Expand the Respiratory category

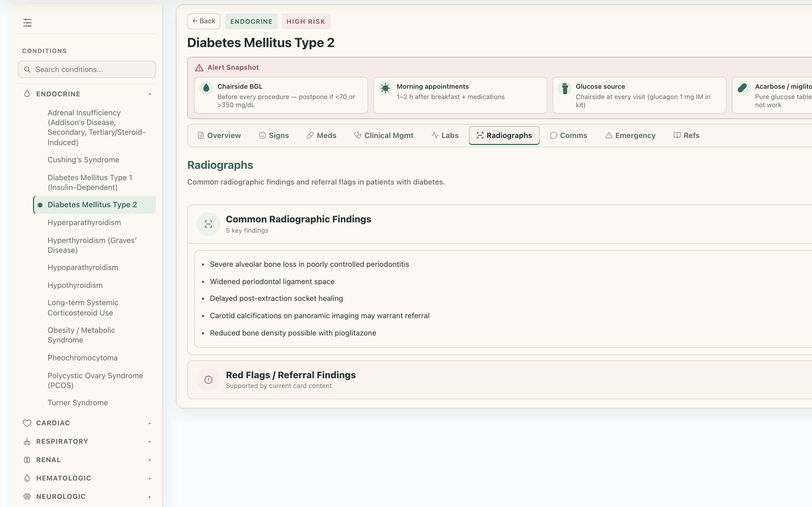click(x=150, y=442)
